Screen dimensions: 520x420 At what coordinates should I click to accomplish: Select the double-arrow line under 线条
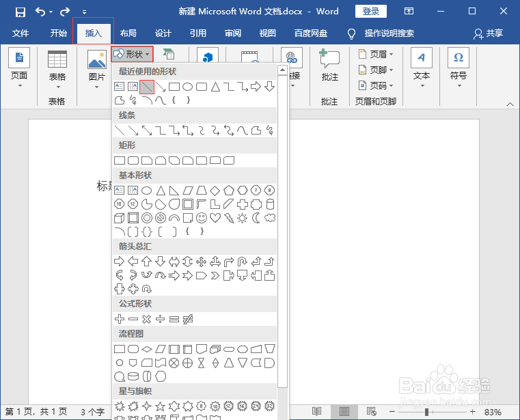pos(147,130)
